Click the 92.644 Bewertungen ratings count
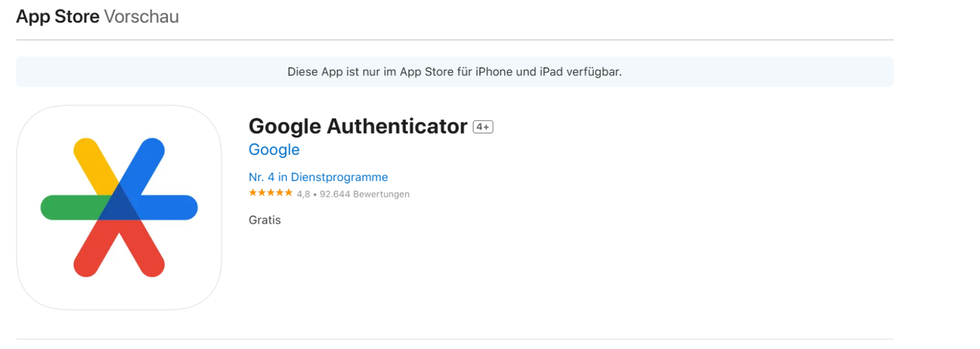 tap(365, 194)
